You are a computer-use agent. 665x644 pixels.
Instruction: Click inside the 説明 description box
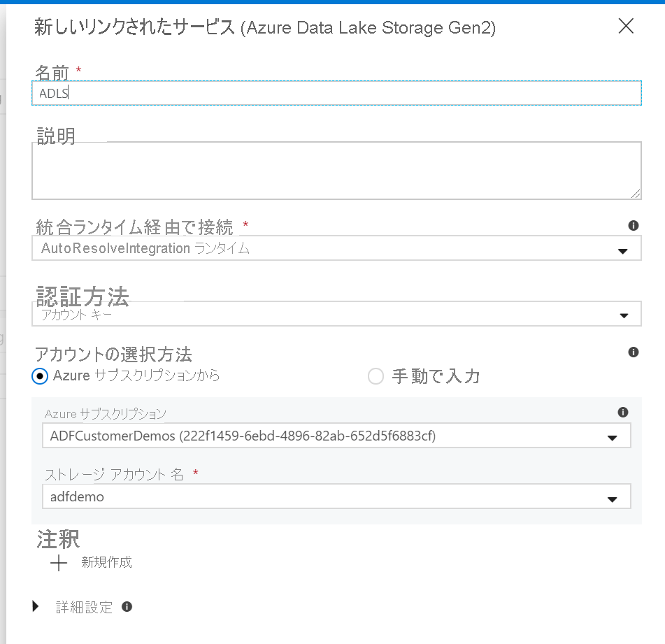click(336, 168)
